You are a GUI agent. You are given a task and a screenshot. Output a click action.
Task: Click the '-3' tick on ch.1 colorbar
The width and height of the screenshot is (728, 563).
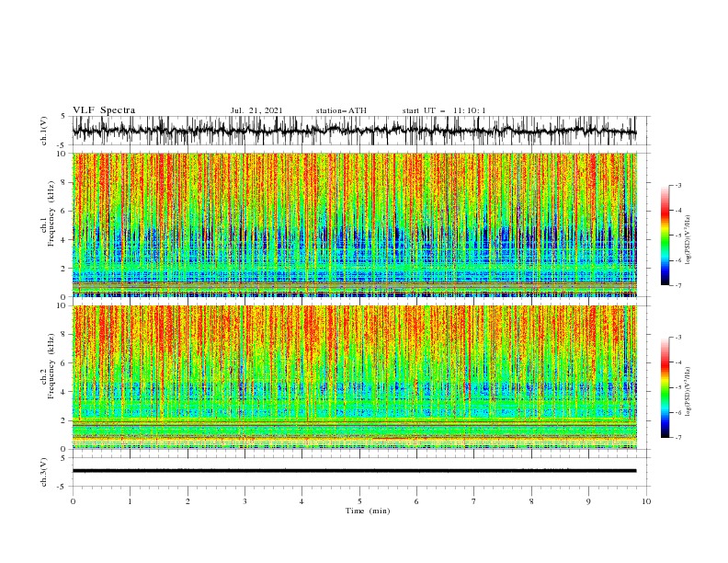678,185
